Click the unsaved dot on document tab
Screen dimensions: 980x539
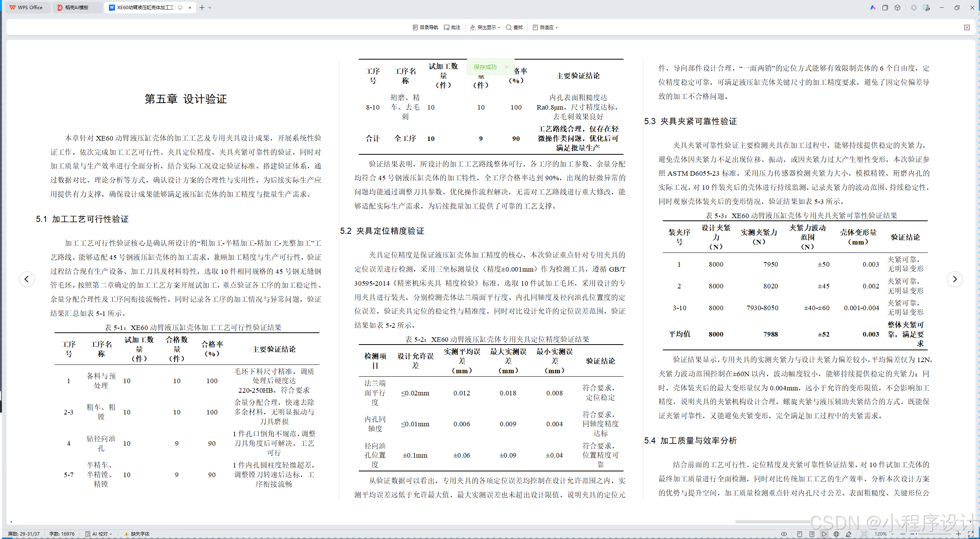tap(190, 7)
